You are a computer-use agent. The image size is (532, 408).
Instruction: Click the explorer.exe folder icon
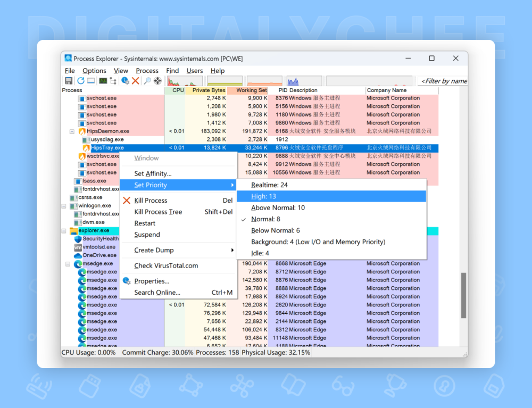click(73, 231)
